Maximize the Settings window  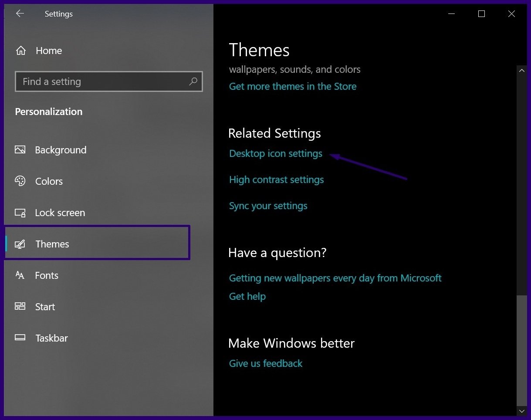(x=481, y=14)
